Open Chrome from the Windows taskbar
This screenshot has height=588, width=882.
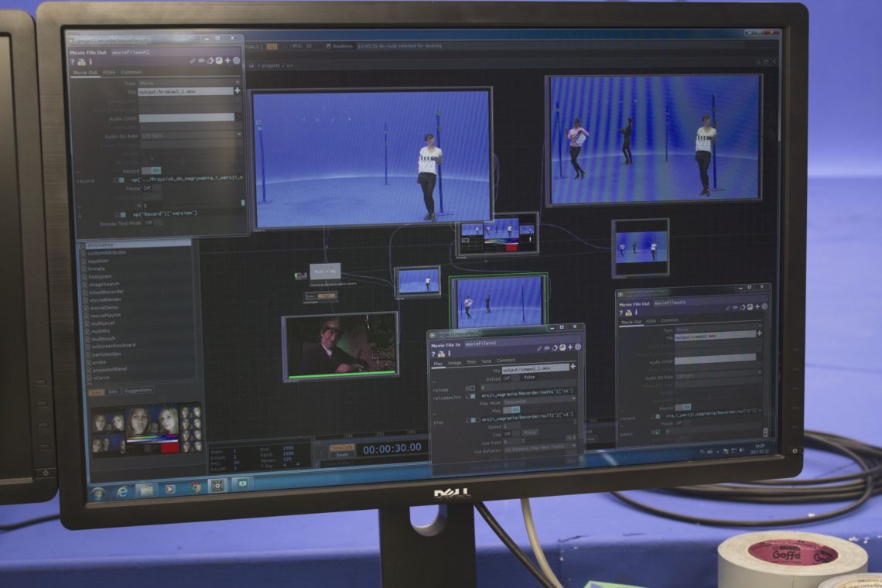tap(195, 487)
